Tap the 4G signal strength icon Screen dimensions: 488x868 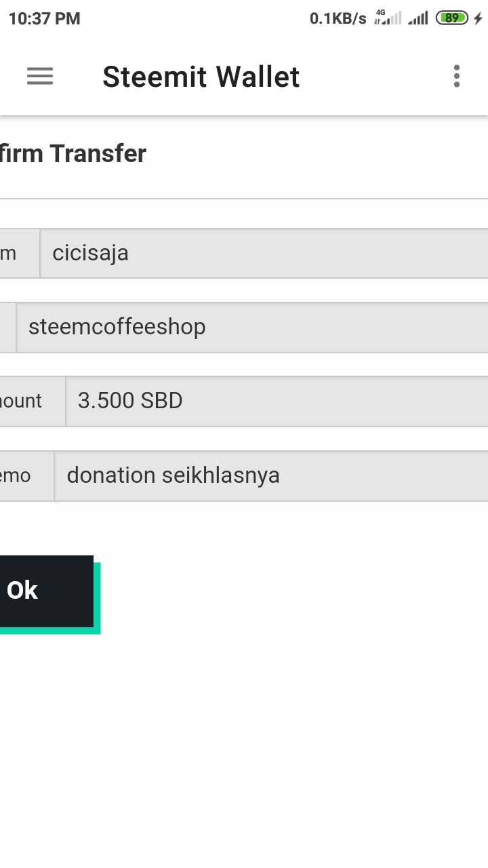(388, 18)
